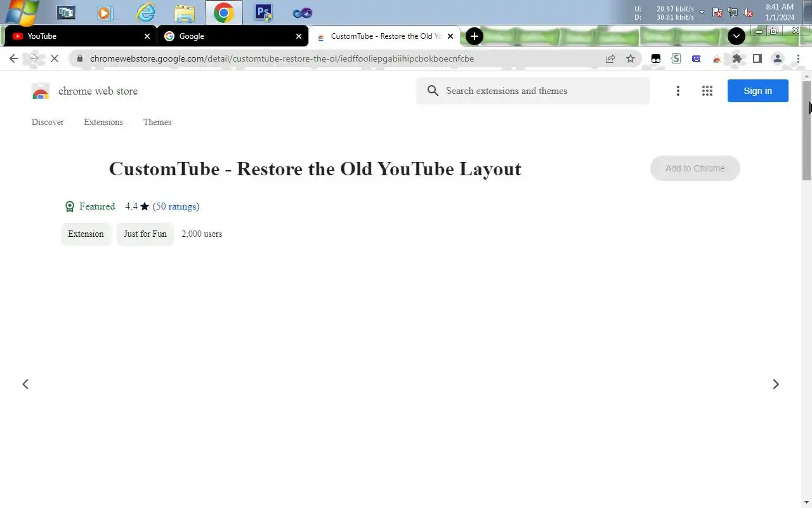View site information via the padlock icon
The height and width of the screenshot is (508, 812).
tap(79, 58)
